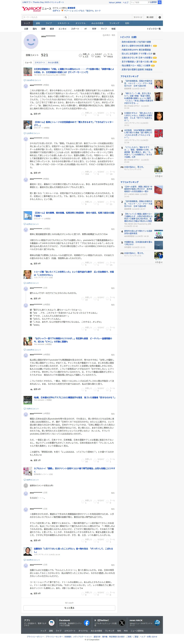
Task: Toggle 共感した with count 394
Action: 87,173
